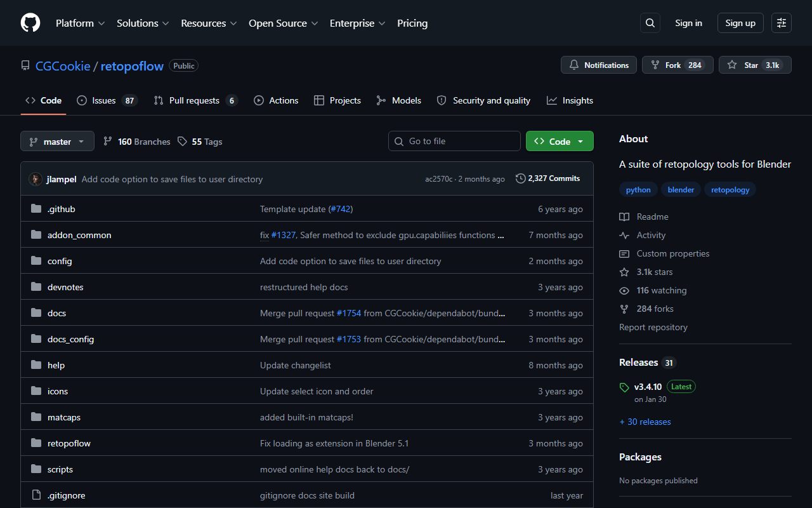This screenshot has width=812, height=508.
Task: Click the GitHub logo icon
Action: (x=30, y=23)
